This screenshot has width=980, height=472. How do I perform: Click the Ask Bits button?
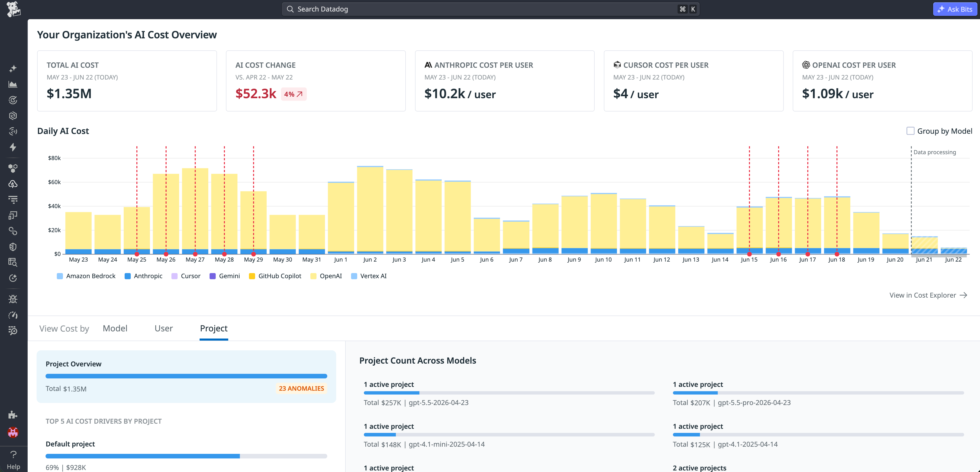pos(955,9)
